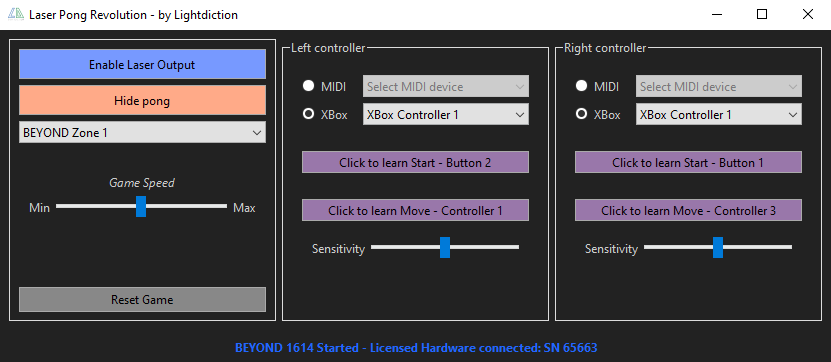The height and width of the screenshot is (362, 831).
Task: Open Right controller XBox Controller 1 dropdown
Action: coord(719,114)
